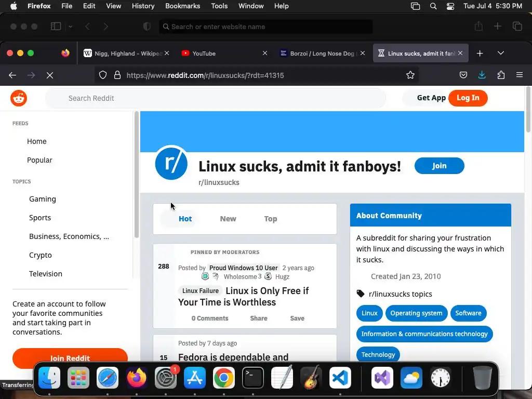This screenshot has width=532, height=399.
Task: Click the Software topic tag
Action: pyautogui.click(x=468, y=313)
